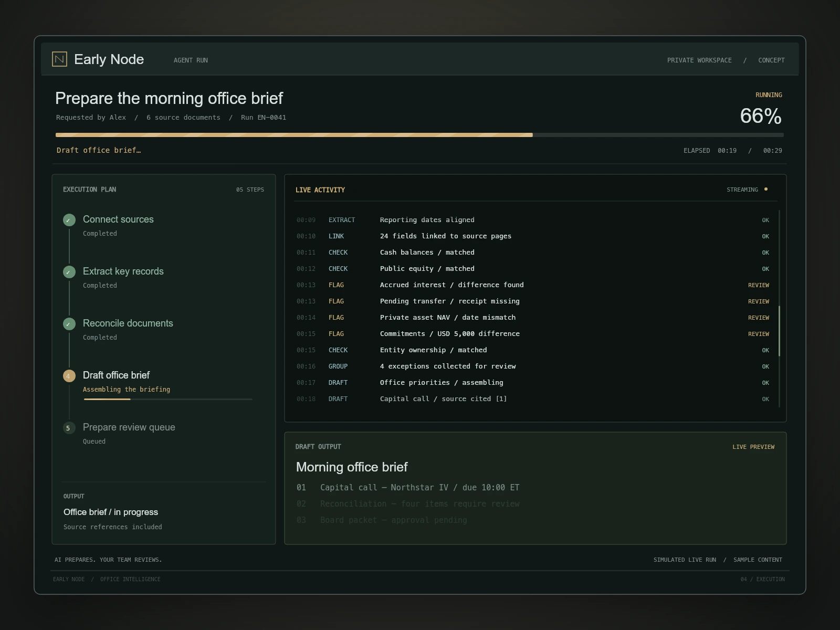The height and width of the screenshot is (630, 840).
Task: Click Source references included text
Action: pyautogui.click(x=113, y=527)
